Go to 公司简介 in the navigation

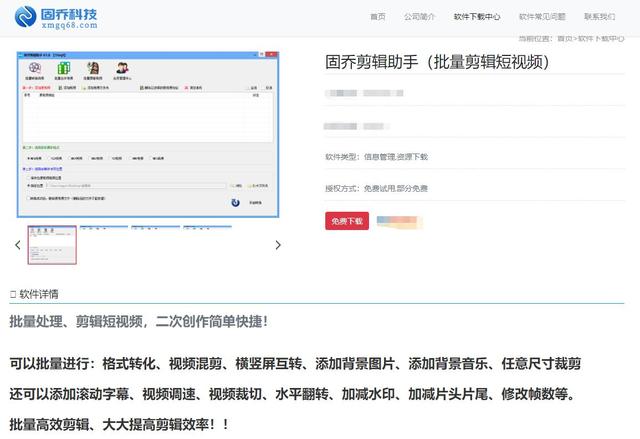point(420,17)
